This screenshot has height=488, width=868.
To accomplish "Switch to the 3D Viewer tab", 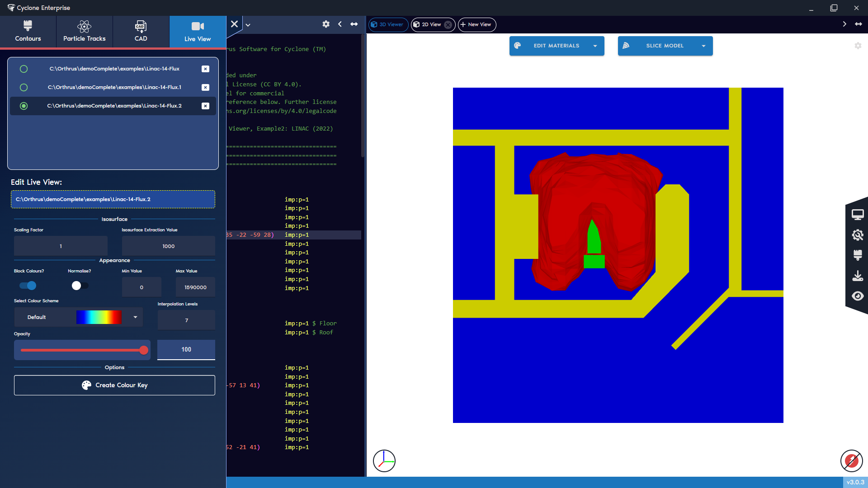I will tap(388, 24).
